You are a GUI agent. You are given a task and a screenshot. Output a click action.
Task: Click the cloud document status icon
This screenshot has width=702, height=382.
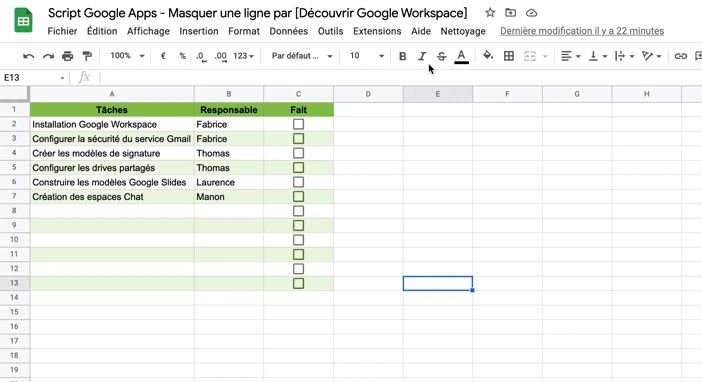(x=531, y=13)
